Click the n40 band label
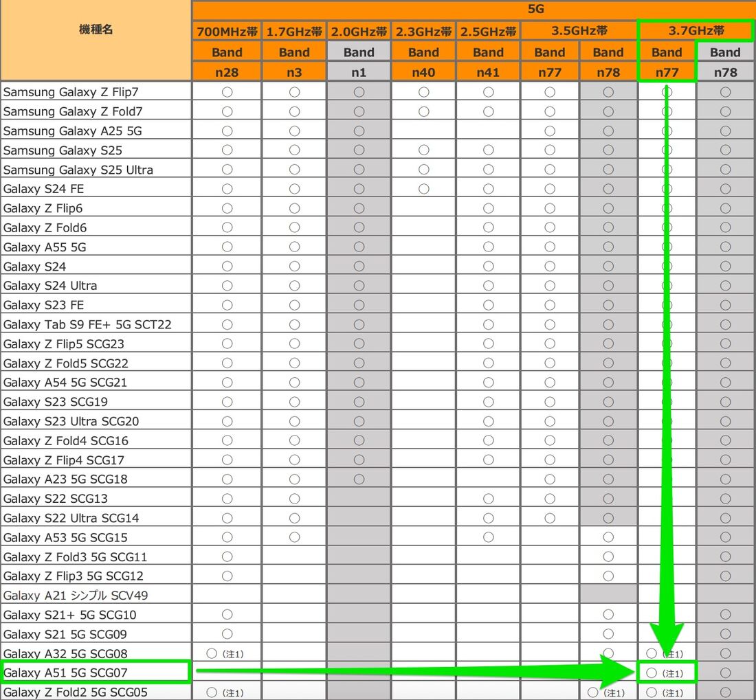Image resolution: width=756 pixels, height=700 pixels. coord(423,72)
